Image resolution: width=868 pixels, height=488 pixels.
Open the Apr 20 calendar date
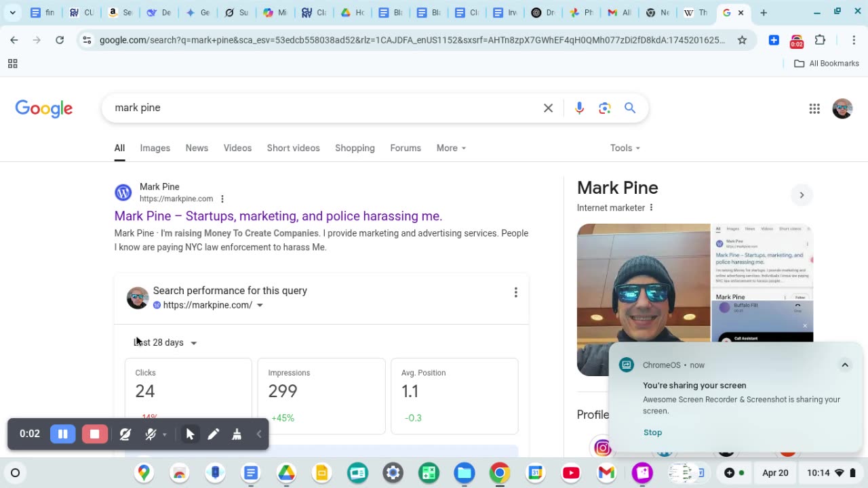click(775, 473)
